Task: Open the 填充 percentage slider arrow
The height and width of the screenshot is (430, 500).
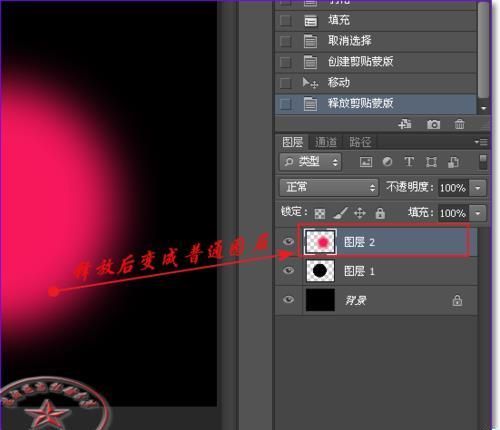Action: (x=478, y=213)
